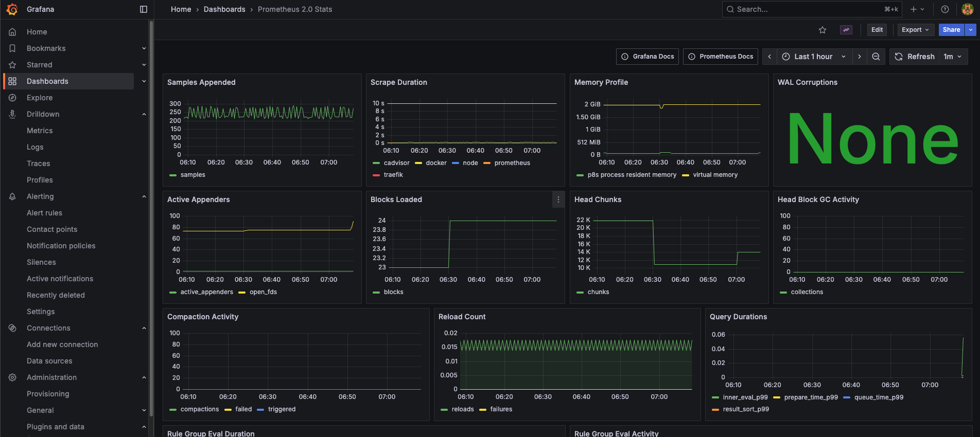Click the Grafana logo icon
980x437 pixels.
point(12,9)
